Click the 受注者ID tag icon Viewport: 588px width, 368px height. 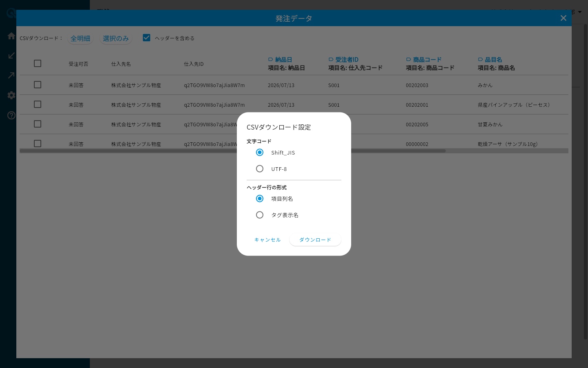[x=331, y=60]
